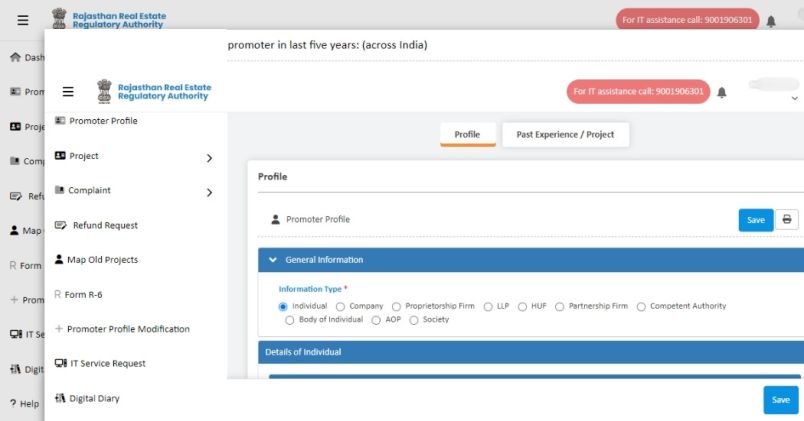Select the Society radio option
This screenshot has height=421, width=804.
(x=414, y=320)
